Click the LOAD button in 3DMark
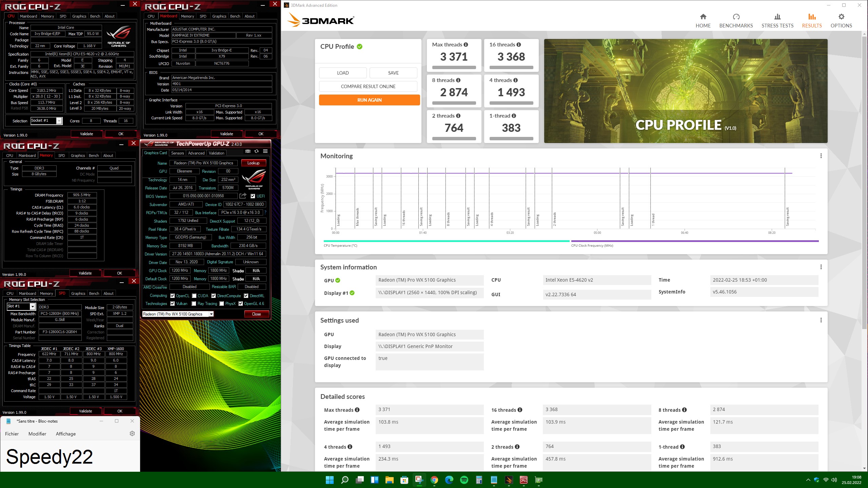The image size is (868, 488). 343,73
